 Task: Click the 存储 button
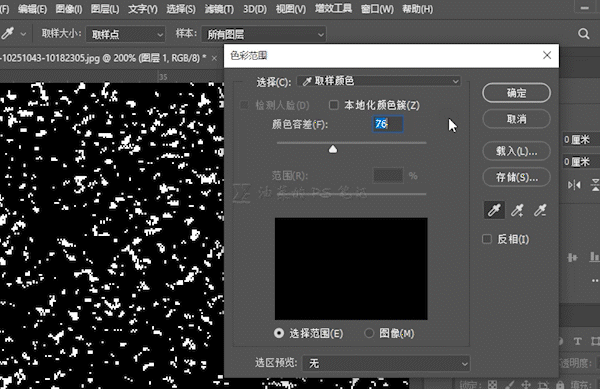pyautogui.click(x=516, y=177)
